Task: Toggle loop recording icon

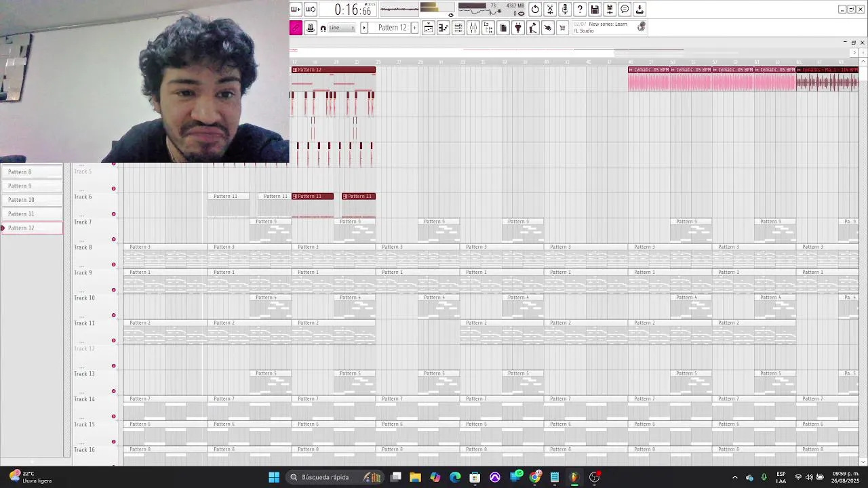Action: [x=311, y=9]
